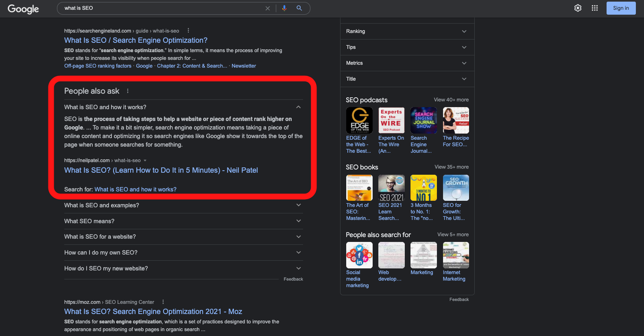Viewport: 644px width, 336px height.
Task: Open 'The Recipe For SEO' podcast thumbnail
Action: pos(456,120)
